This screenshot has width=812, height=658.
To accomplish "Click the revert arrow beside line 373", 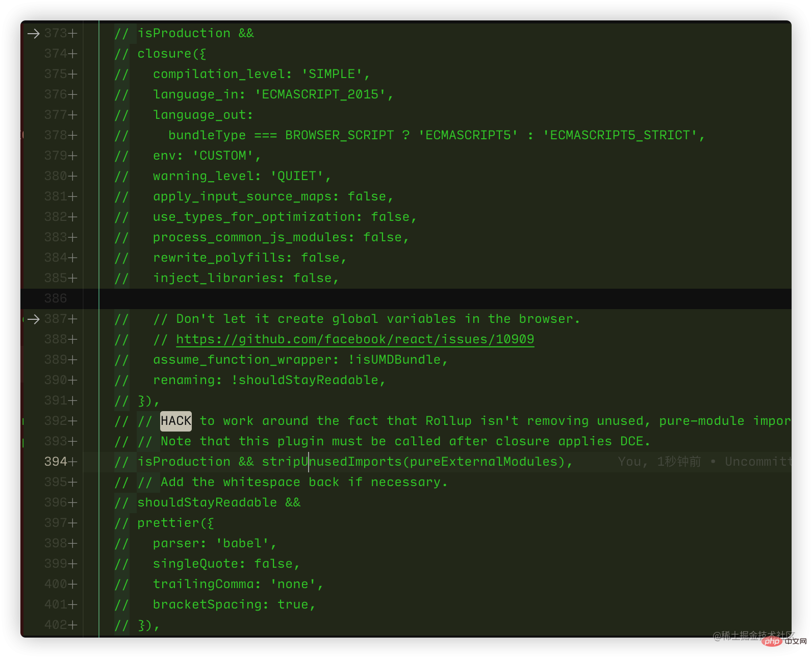I will tap(34, 34).
